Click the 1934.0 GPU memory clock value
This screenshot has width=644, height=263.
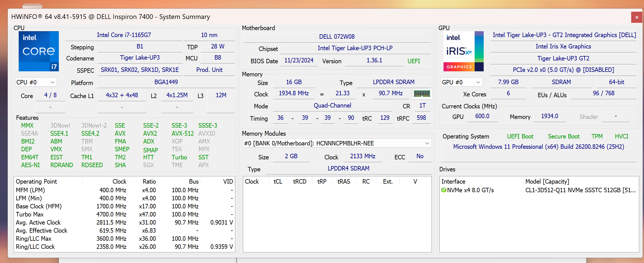coord(550,116)
